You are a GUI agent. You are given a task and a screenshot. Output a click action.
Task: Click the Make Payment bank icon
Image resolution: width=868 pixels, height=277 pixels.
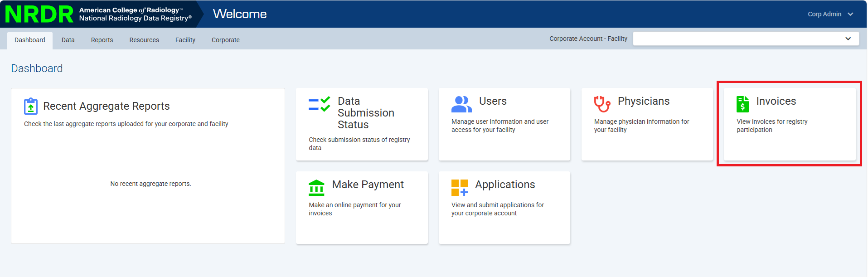[x=316, y=187]
